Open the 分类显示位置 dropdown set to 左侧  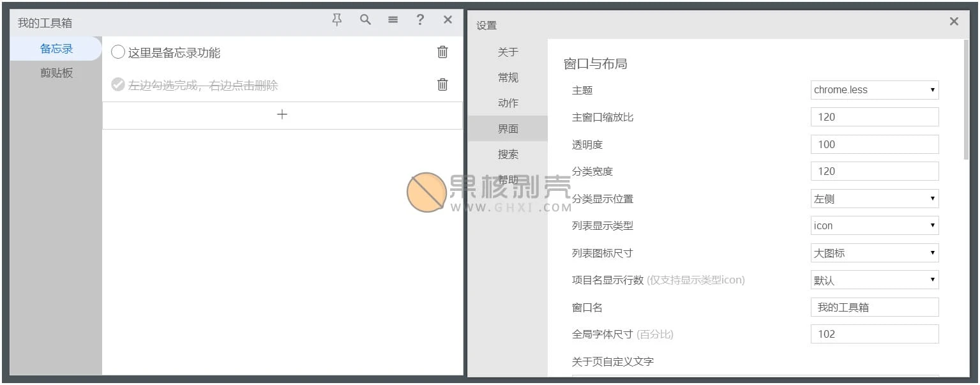click(x=874, y=198)
